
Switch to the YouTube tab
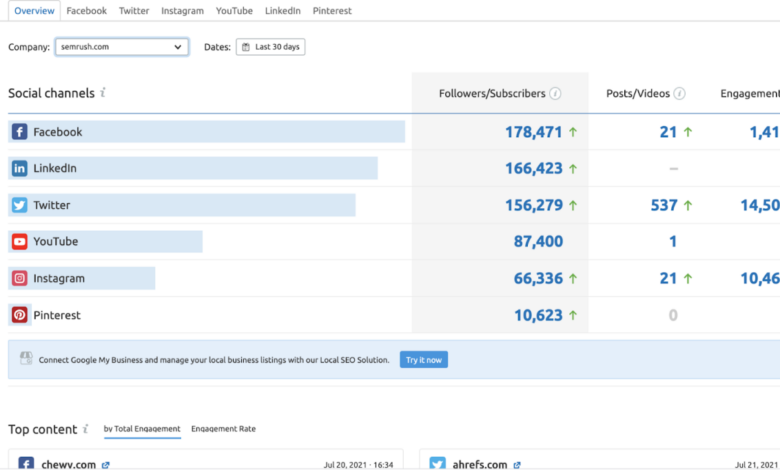(234, 11)
